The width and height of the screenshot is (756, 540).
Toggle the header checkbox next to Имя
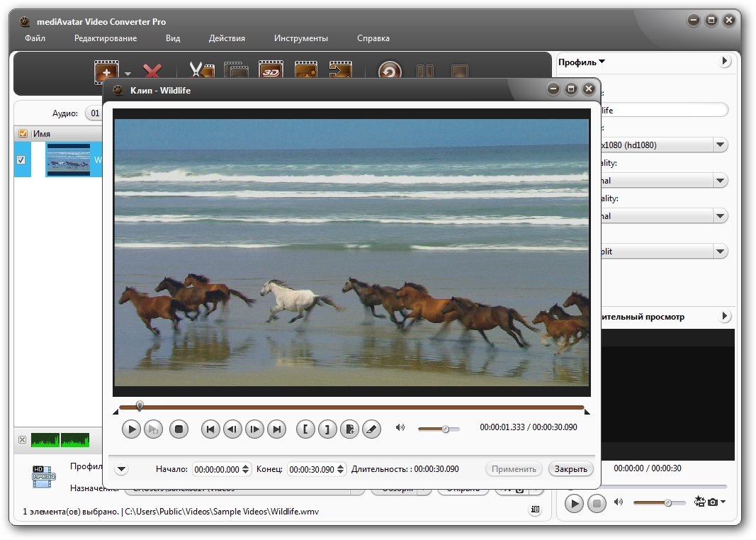click(x=23, y=133)
